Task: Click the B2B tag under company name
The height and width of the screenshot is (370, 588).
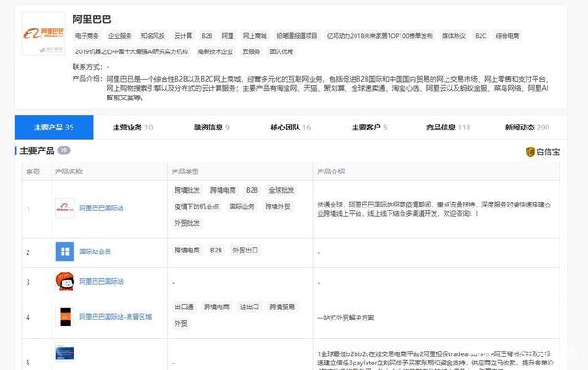Action: pyautogui.click(x=207, y=36)
